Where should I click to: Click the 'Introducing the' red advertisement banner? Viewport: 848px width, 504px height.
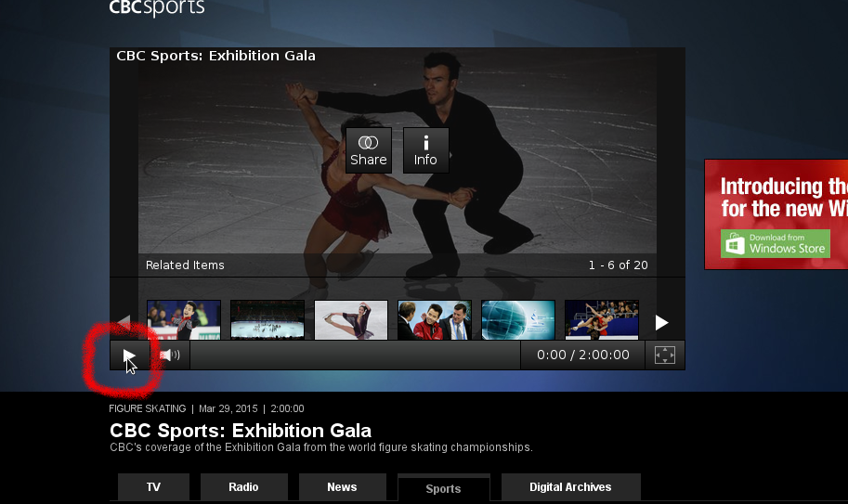[x=776, y=214]
